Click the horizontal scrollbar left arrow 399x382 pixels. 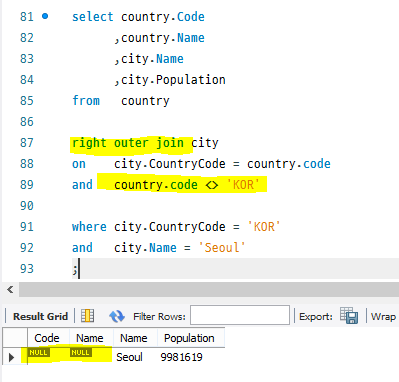point(10,290)
